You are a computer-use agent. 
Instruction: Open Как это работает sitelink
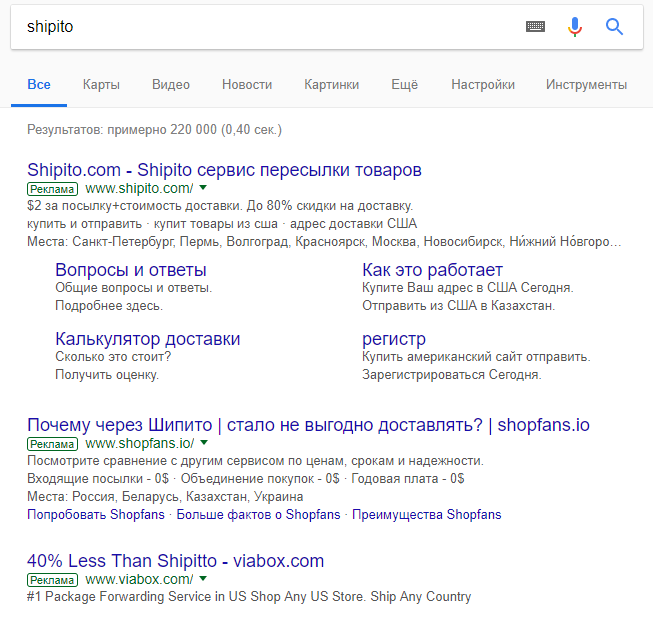432,270
